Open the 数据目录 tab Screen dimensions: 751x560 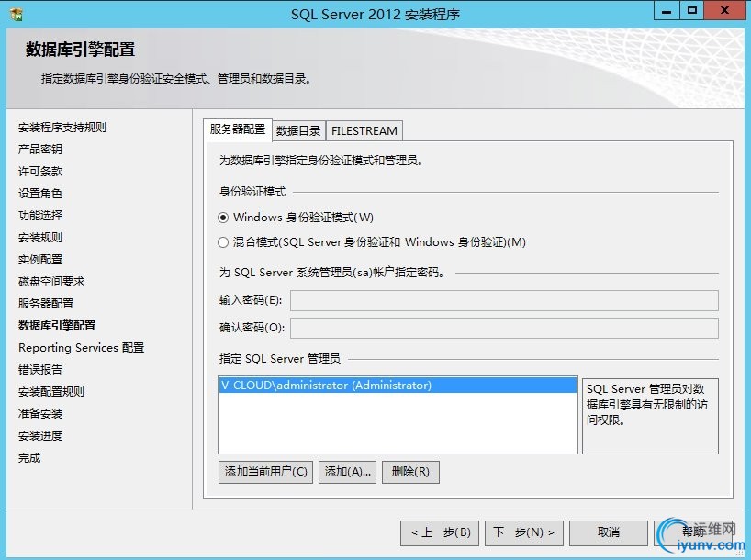click(x=298, y=130)
